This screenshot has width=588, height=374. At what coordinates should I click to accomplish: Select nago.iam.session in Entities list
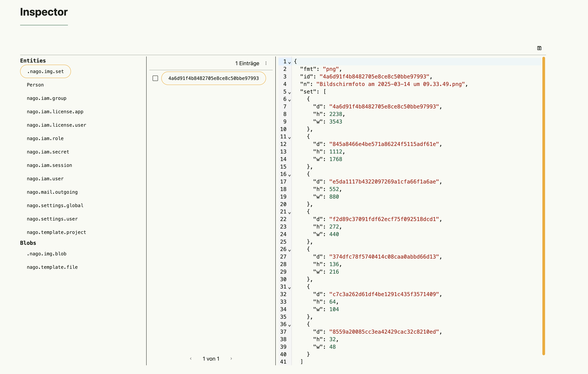point(49,165)
